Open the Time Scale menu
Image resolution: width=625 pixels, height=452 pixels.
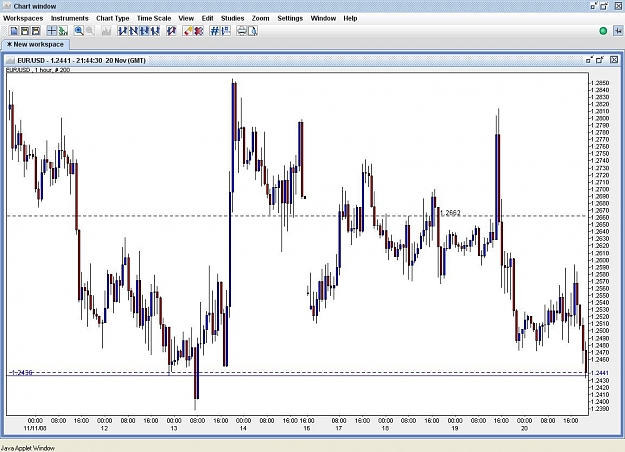[154, 18]
